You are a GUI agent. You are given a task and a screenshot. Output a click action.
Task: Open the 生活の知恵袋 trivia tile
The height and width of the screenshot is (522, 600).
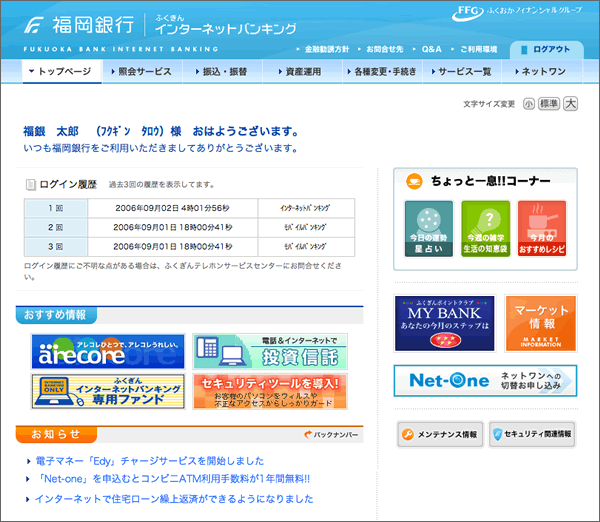point(485,228)
